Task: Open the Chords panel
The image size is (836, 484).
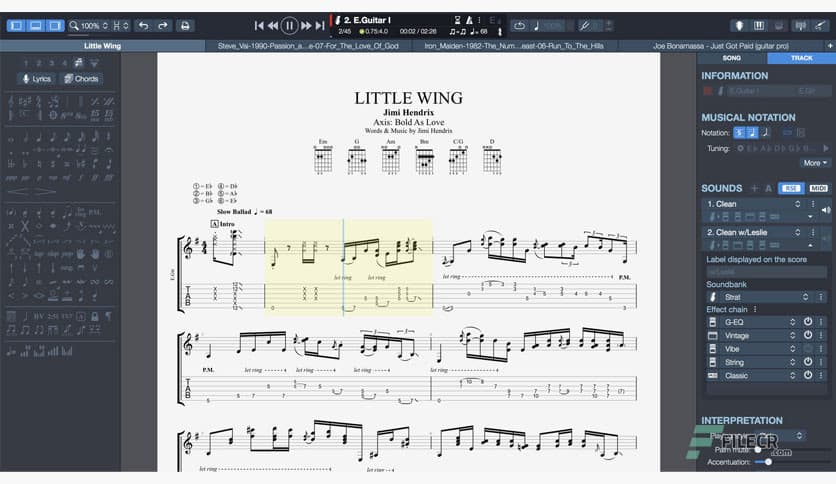Action: (x=81, y=79)
